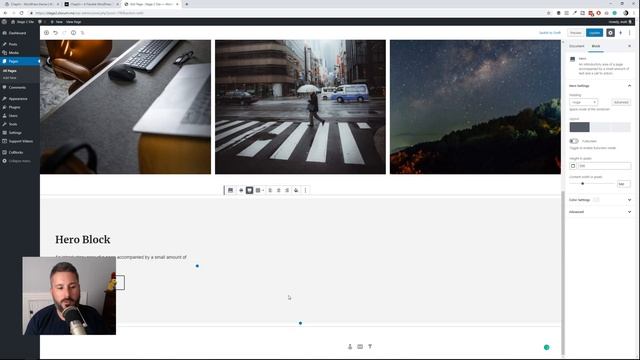Go to All Pages submenu link

pos(9,71)
